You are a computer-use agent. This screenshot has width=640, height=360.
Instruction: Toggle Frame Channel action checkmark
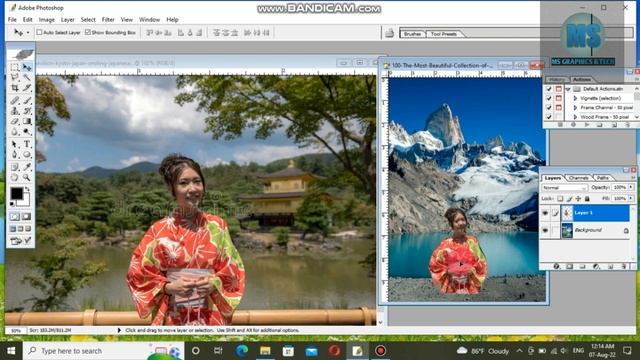pyautogui.click(x=549, y=108)
